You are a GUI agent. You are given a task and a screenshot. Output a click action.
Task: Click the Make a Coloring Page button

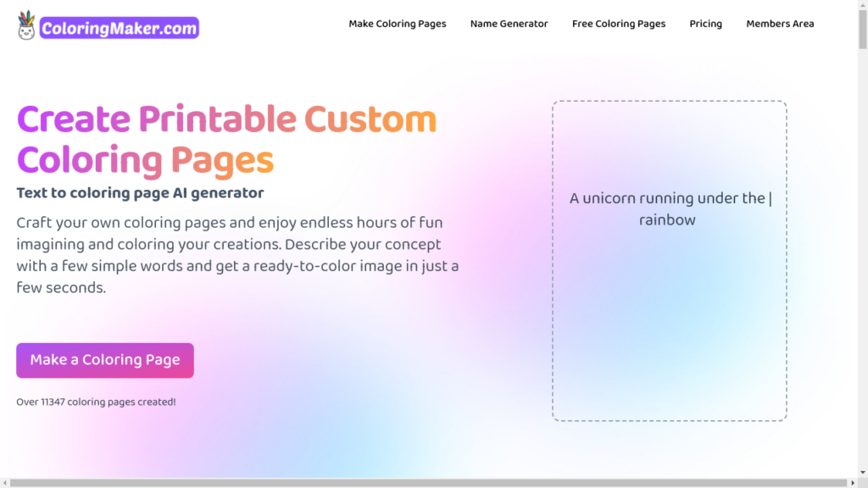(104, 360)
